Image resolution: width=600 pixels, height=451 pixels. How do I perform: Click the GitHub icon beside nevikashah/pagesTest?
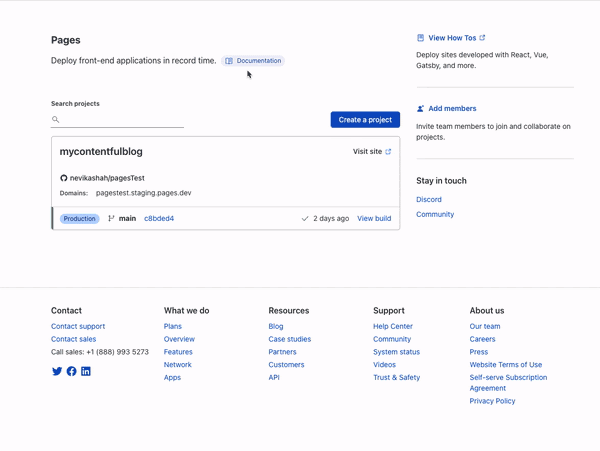coord(64,178)
